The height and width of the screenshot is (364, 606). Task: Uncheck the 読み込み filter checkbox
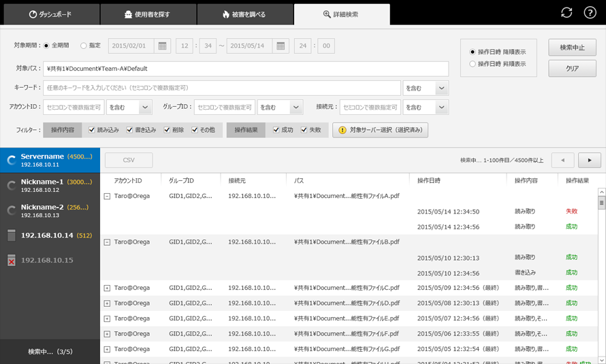point(92,130)
